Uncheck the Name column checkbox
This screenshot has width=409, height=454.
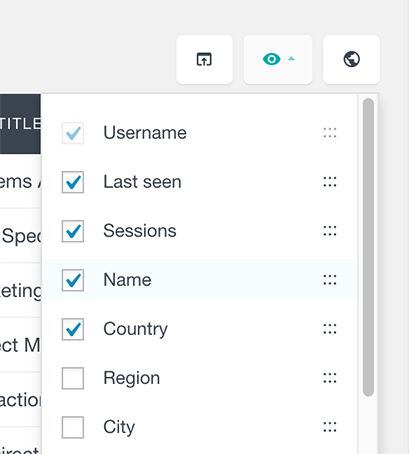click(x=73, y=280)
